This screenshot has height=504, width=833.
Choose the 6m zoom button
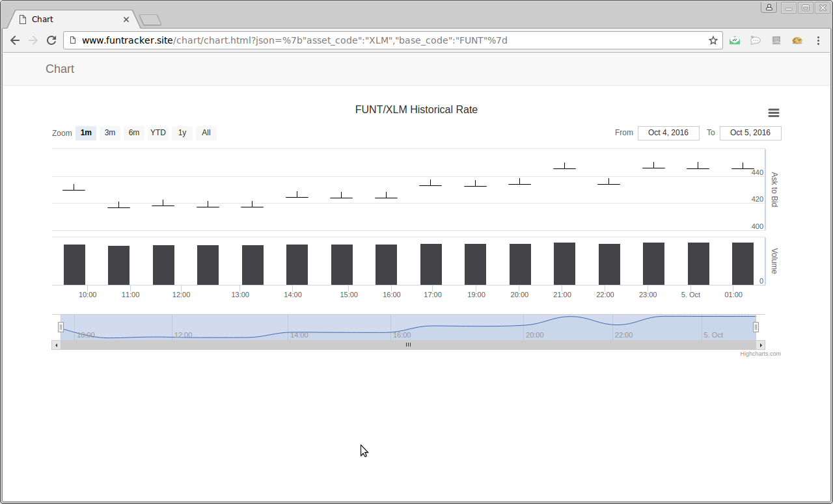pos(134,133)
